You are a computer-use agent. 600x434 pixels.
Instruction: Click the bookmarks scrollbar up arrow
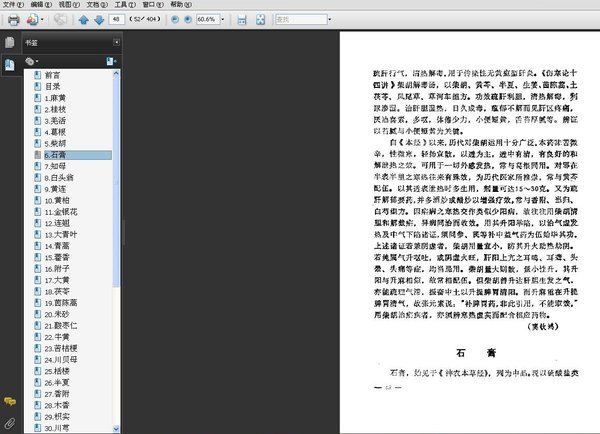(x=116, y=74)
